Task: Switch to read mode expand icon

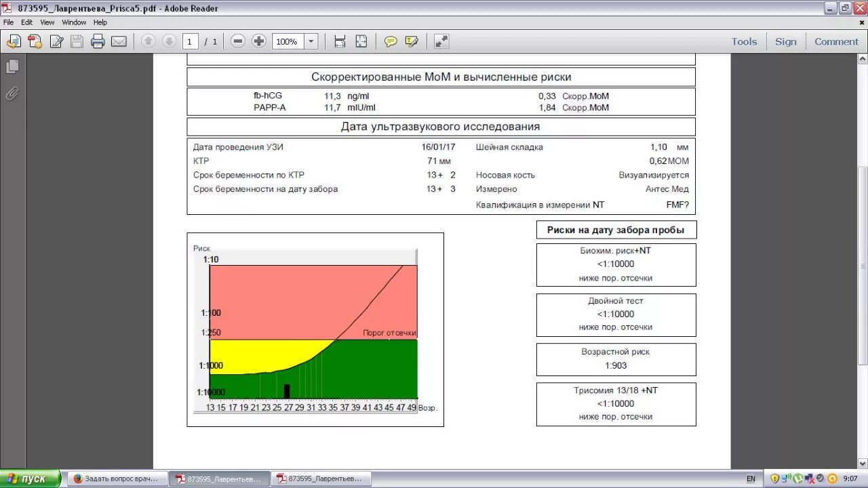Action: coord(441,41)
